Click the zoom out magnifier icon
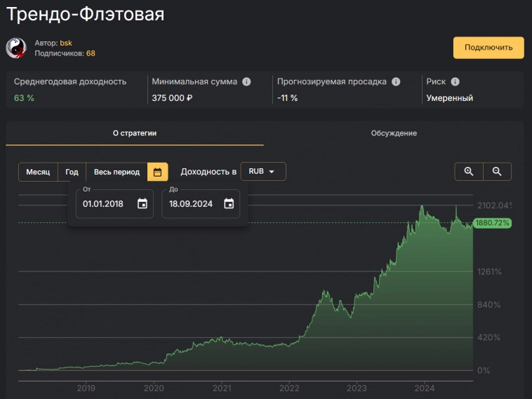This screenshot has width=532, height=399. coord(497,172)
